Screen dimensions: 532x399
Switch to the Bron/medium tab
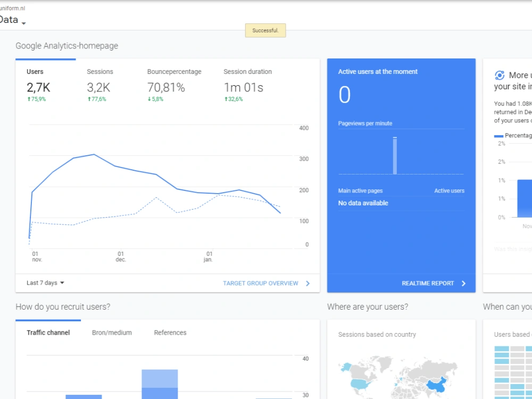[x=112, y=332]
